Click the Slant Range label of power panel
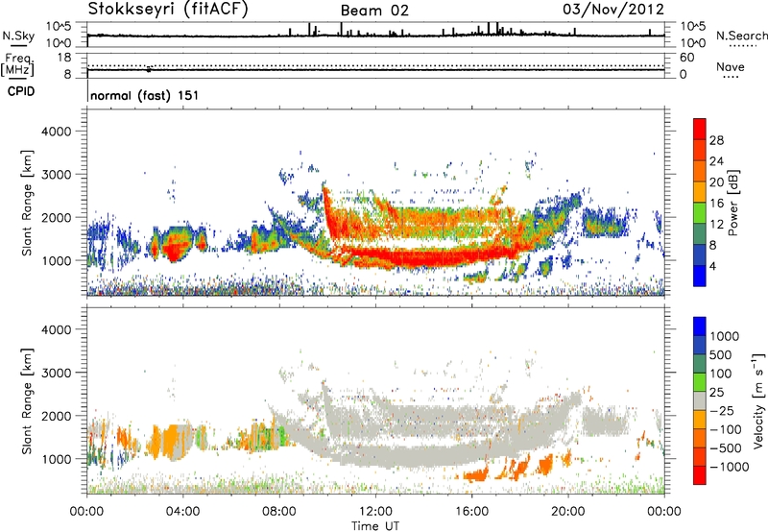768x532 pixels. (x=27, y=204)
